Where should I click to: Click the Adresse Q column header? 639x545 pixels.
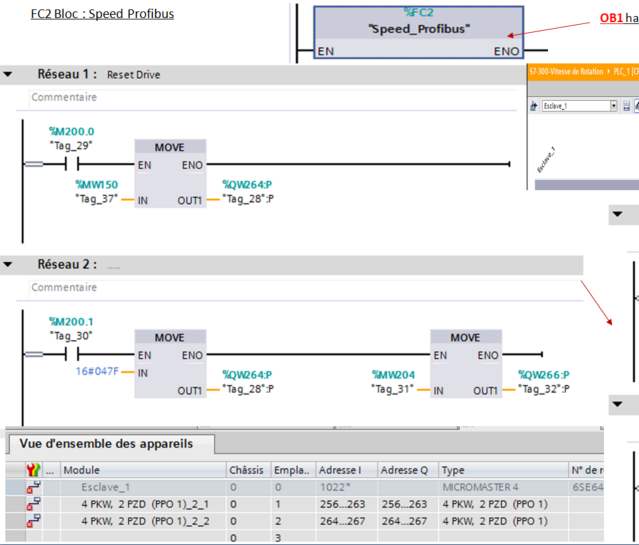pyautogui.click(x=406, y=470)
